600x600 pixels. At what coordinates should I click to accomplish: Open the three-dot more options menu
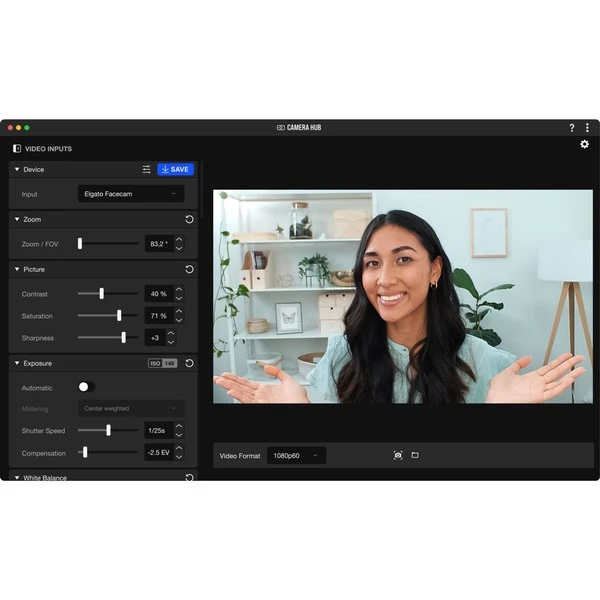coord(587,128)
